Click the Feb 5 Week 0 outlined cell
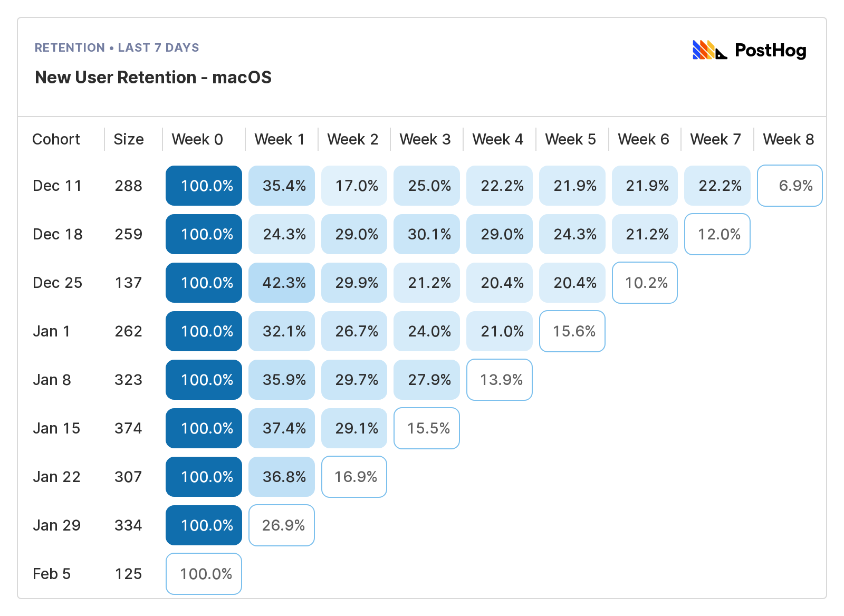Image resolution: width=844 pixels, height=616 pixels. click(204, 574)
